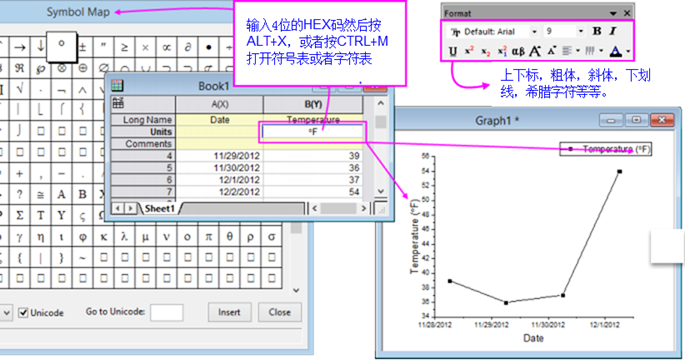The image size is (685, 363).
Task: Click the Go to Unicode input field
Action: point(166,312)
